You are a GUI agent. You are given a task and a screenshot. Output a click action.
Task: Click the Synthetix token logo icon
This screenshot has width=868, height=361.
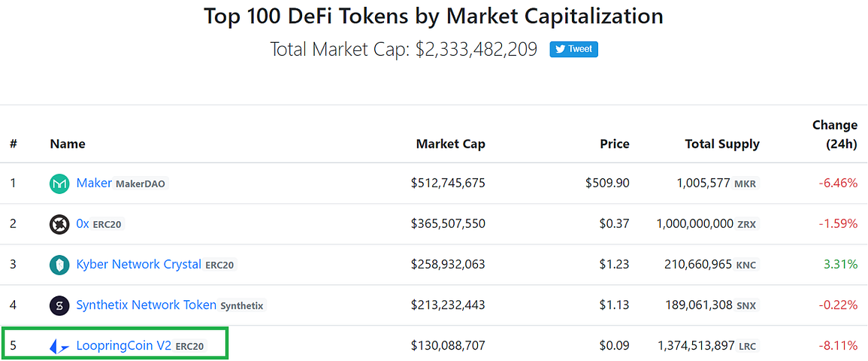coord(59,305)
